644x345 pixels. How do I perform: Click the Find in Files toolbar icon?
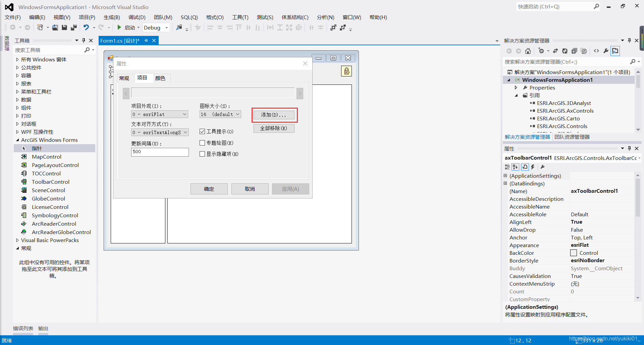tap(179, 27)
